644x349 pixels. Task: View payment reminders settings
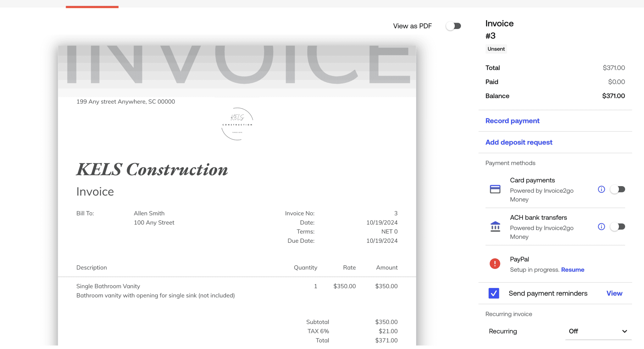click(x=614, y=293)
